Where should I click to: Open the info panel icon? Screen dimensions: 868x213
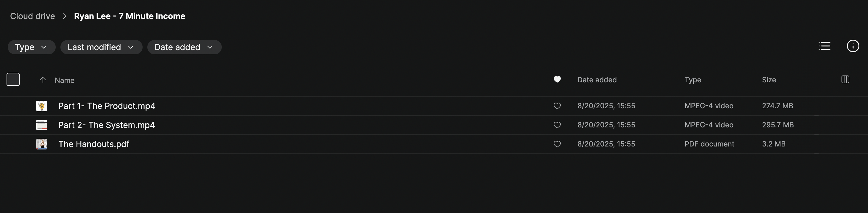[853, 46]
